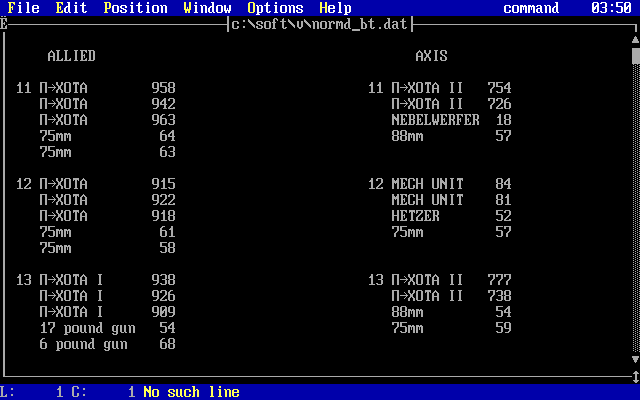640x400 pixels.
Task: Click the window resize corner arrow
Action: (636, 376)
